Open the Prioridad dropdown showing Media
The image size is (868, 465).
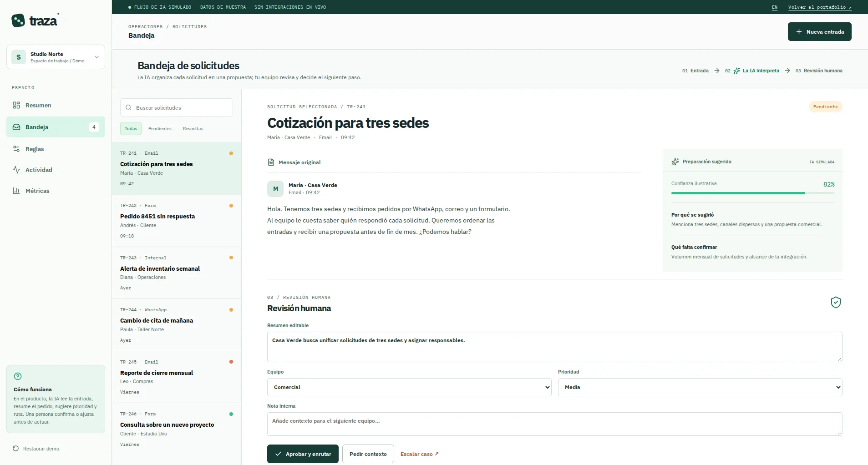(700, 387)
